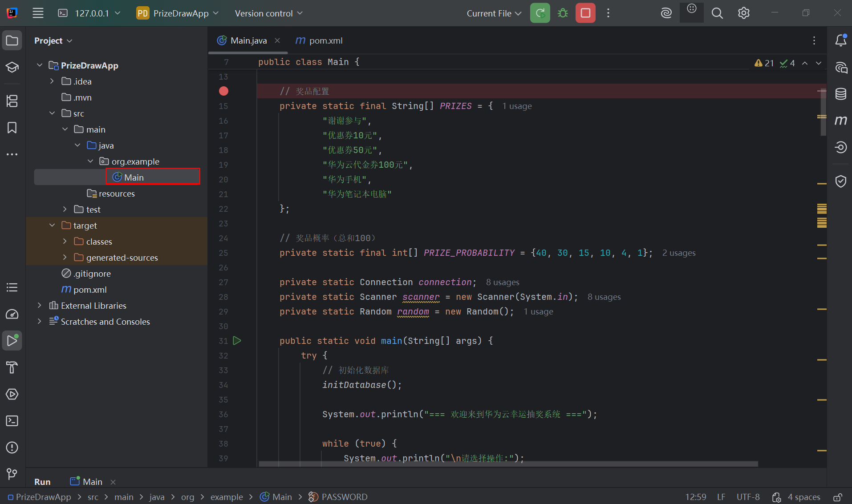Click the horizontal scrollbar in editor
852x504 pixels.
(x=507, y=464)
